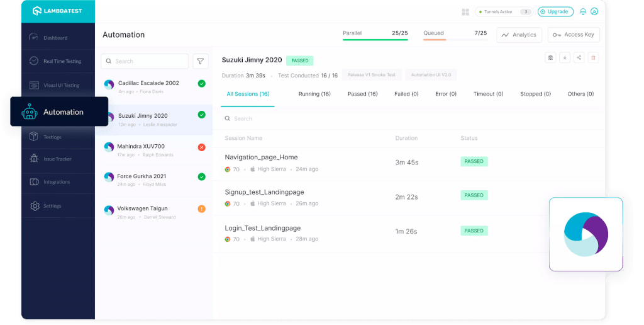Focus the build list Search field

point(145,61)
